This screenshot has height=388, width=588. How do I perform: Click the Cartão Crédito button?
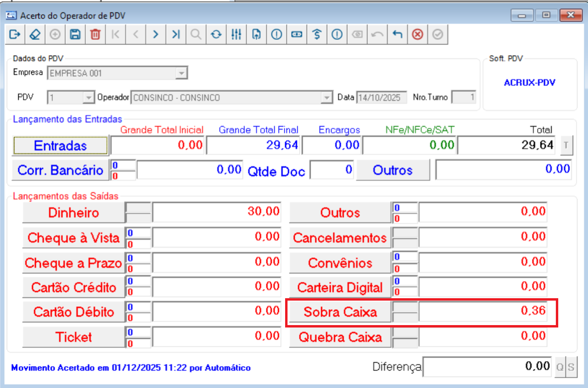73,288
